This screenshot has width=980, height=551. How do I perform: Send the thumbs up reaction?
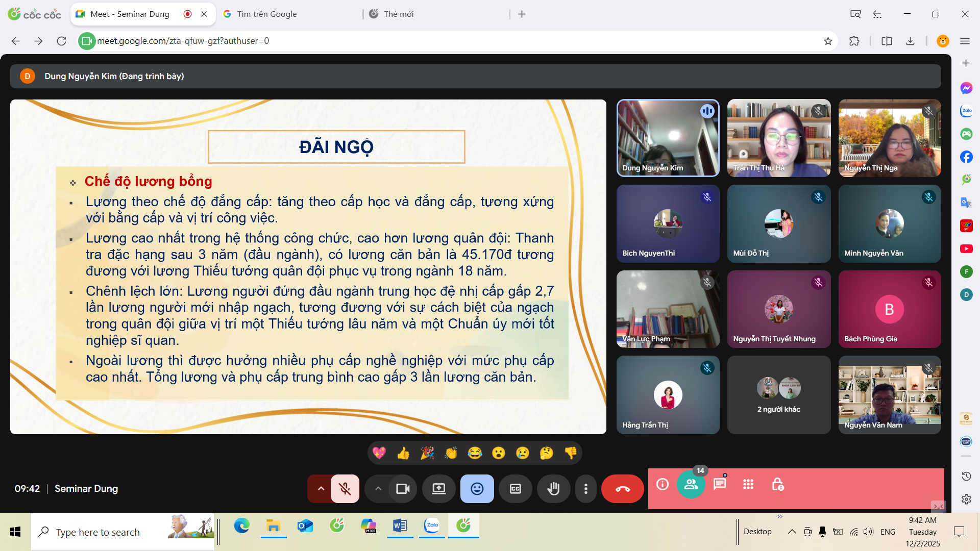[x=403, y=453]
